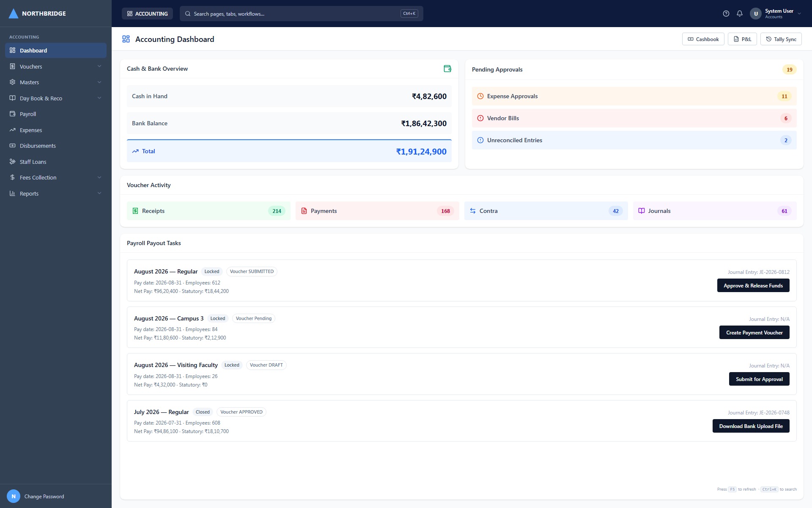Click the Contra swap arrows icon
The width and height of the screenshot is (812, 508).
pos(473,211)
